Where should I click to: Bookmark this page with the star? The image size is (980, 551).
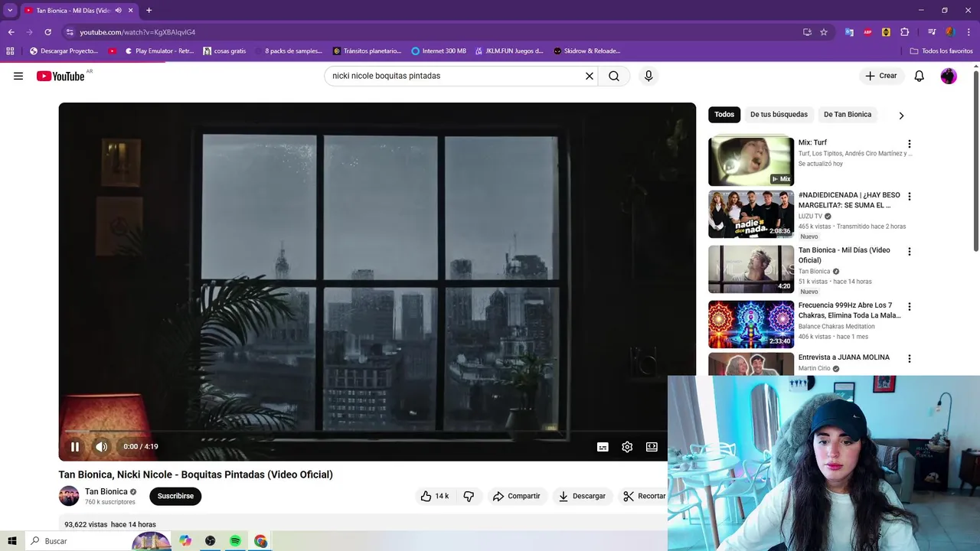pos(824,32)
